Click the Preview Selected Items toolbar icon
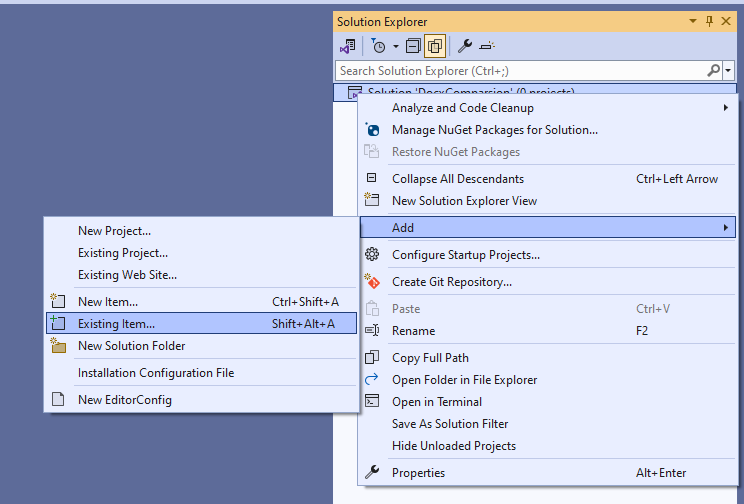The image size is (744, 504). tap(487, 46)
